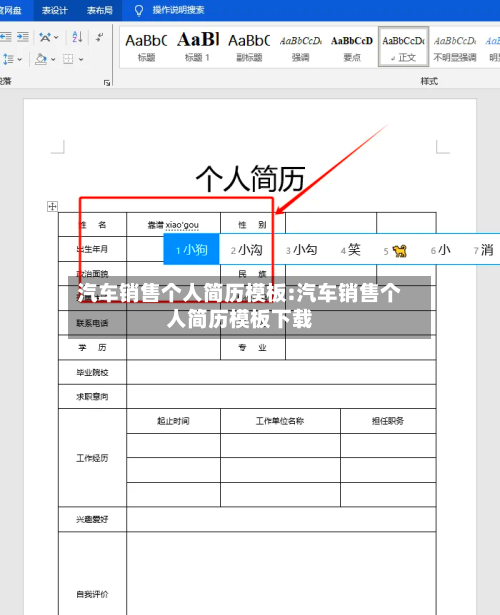Click the 样式 group label
Screen dimensions: 500x615
(x=429, y=81)
